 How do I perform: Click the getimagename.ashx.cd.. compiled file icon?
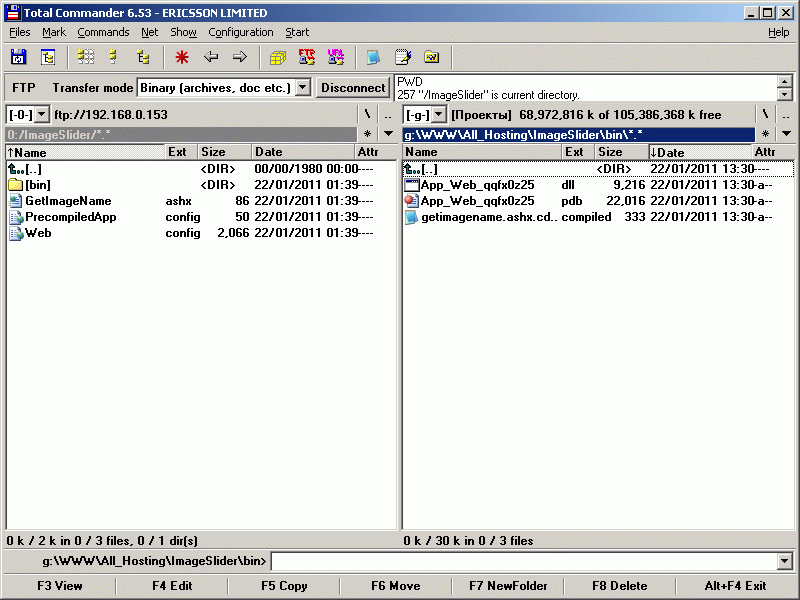pyautogui.click(x=411, y=217)
